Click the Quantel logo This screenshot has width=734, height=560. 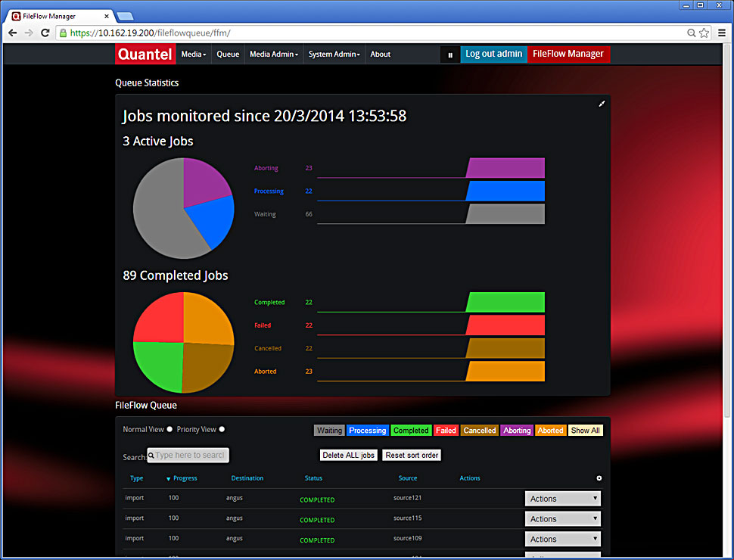[145, 54]
